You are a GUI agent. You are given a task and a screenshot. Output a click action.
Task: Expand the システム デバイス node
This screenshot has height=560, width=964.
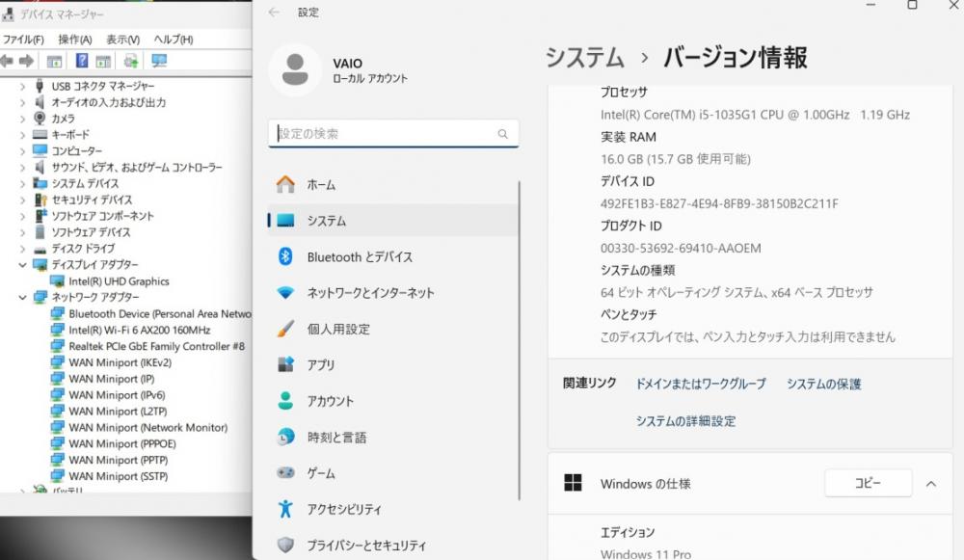click(x=23, y=183)
